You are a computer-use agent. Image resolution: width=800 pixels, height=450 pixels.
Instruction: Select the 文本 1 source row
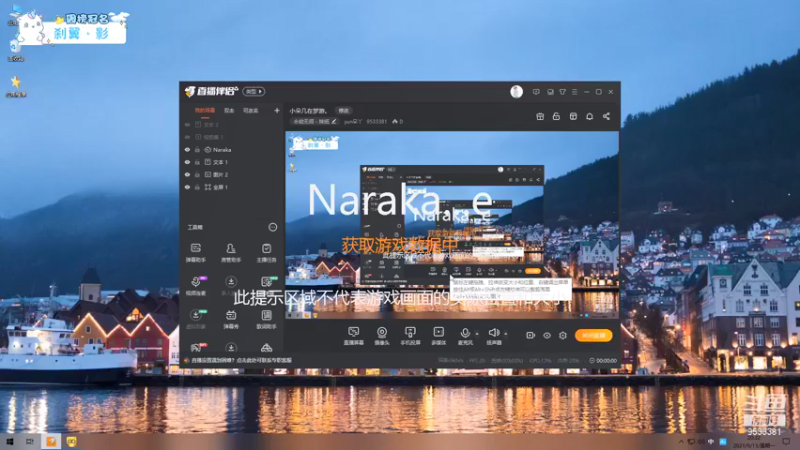[x=232, y=162]
